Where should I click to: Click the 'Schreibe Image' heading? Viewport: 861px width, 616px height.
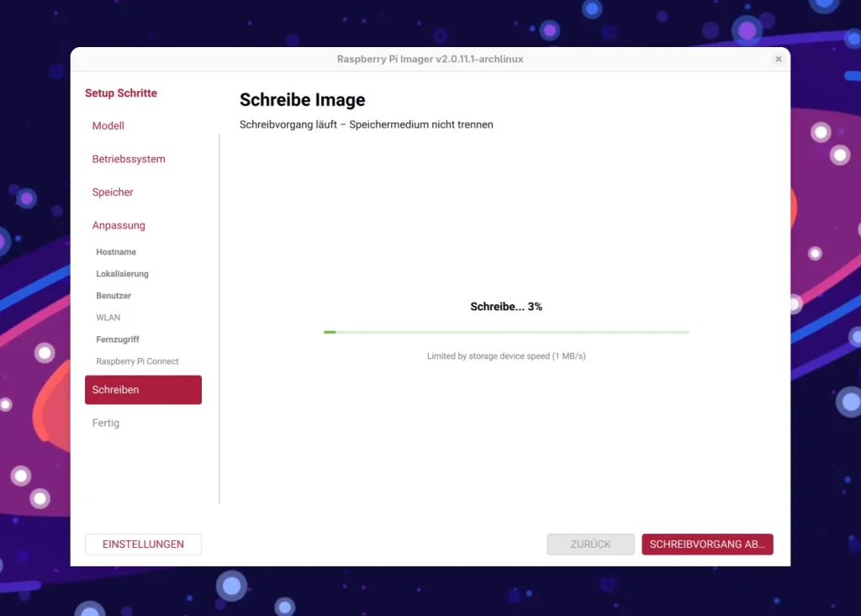pyautogui.click(x=302, y=100)
